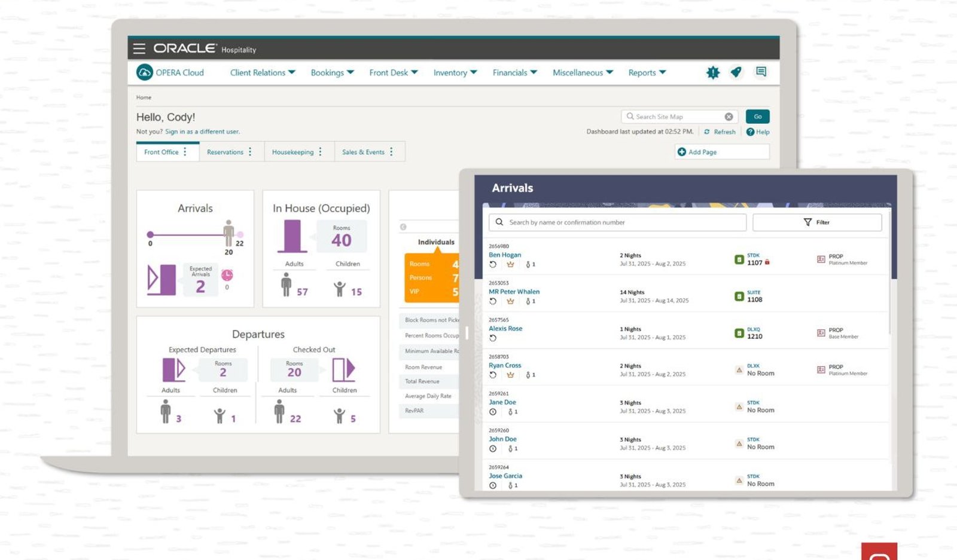This screenshot has width=957, height=560.
Task: Clear the Search Site Map field icon
Action: click(x=729, y=117)
